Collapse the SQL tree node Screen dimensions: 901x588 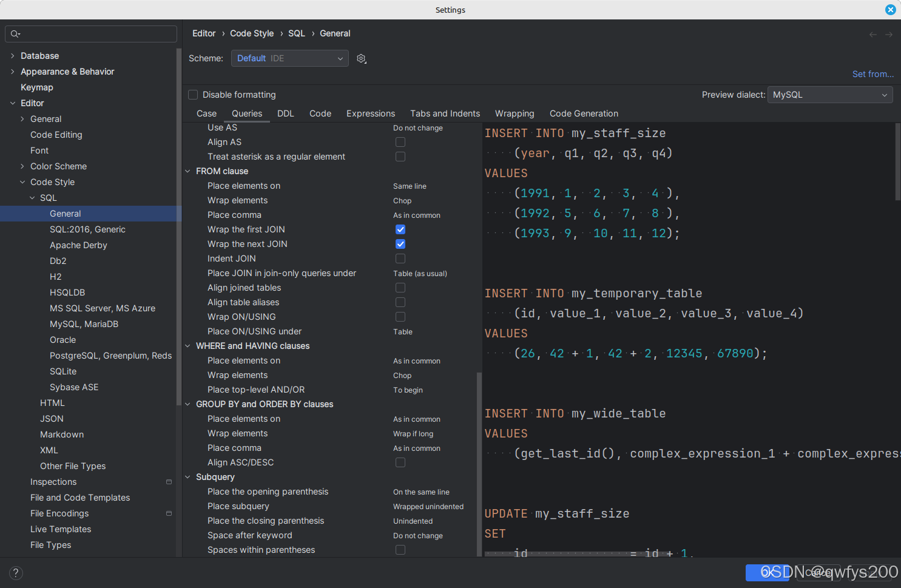[x=32, y=198]
